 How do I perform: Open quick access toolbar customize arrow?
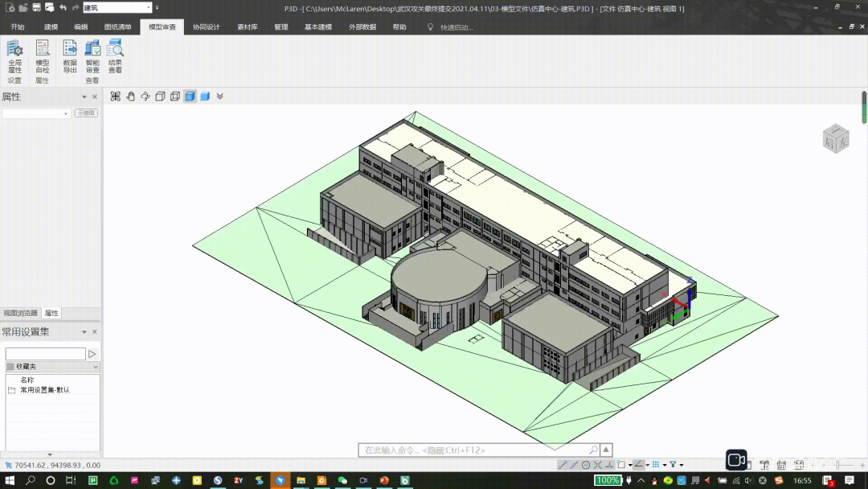(158, 8)
